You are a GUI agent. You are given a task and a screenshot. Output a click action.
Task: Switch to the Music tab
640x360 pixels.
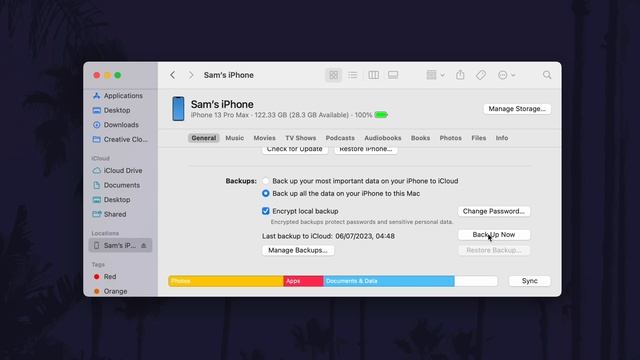click(x=235, y=138)
